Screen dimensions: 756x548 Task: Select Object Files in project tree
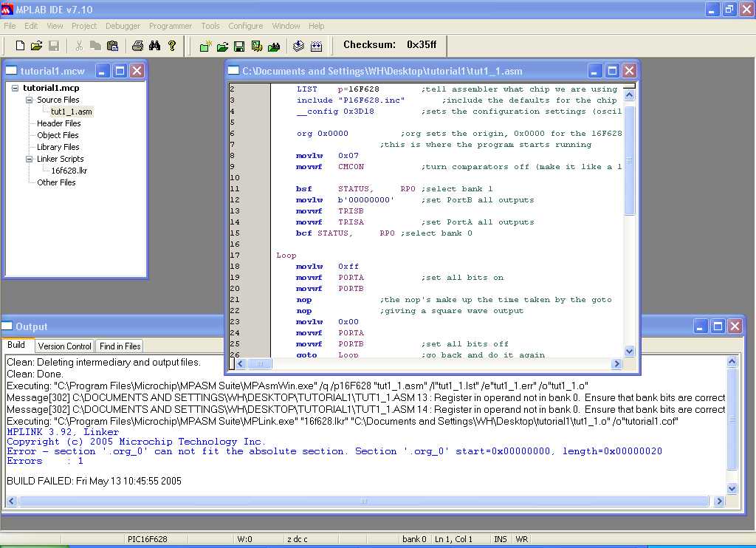pyautogui.click(x=58, y=135)
